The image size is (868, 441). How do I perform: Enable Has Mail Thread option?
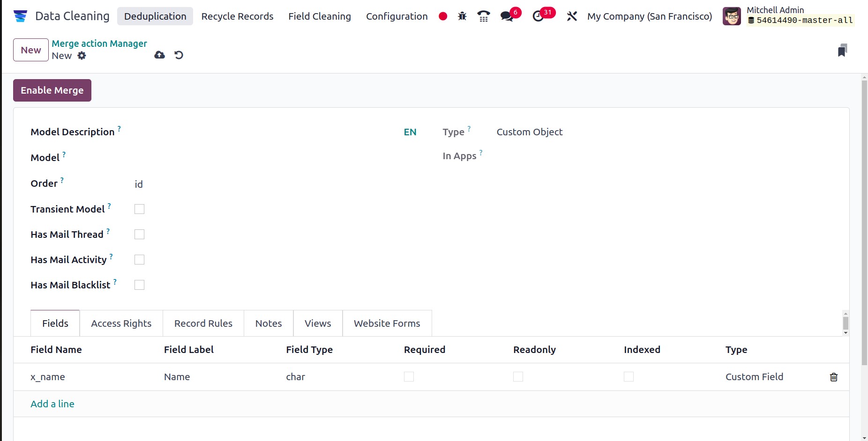click(139, 234)
